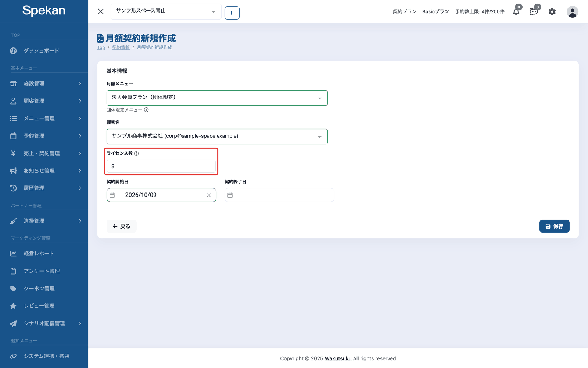Clear the contract start date
588x368 pixels.
pos(209,195)
